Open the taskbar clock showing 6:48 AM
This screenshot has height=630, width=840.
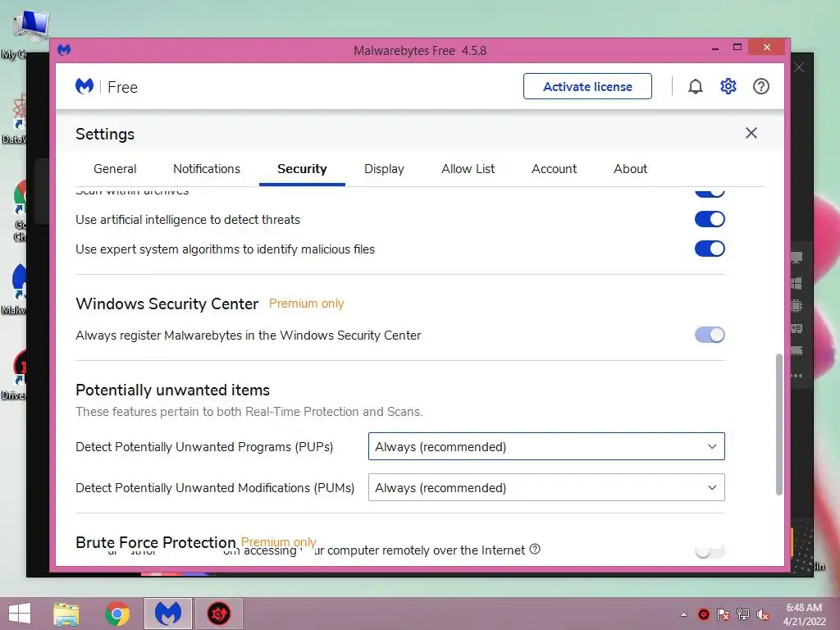pos(804,614)
